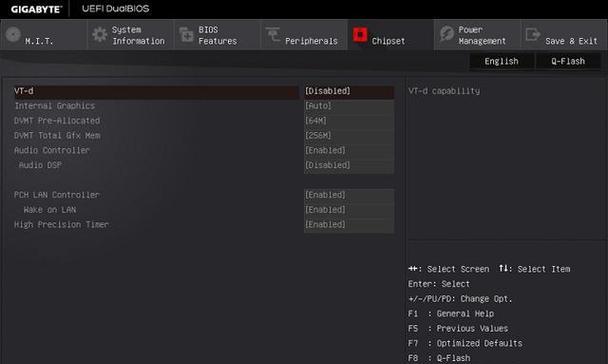
Task: Open High Precision Timer Enabled value
Action: pos(349,224)
